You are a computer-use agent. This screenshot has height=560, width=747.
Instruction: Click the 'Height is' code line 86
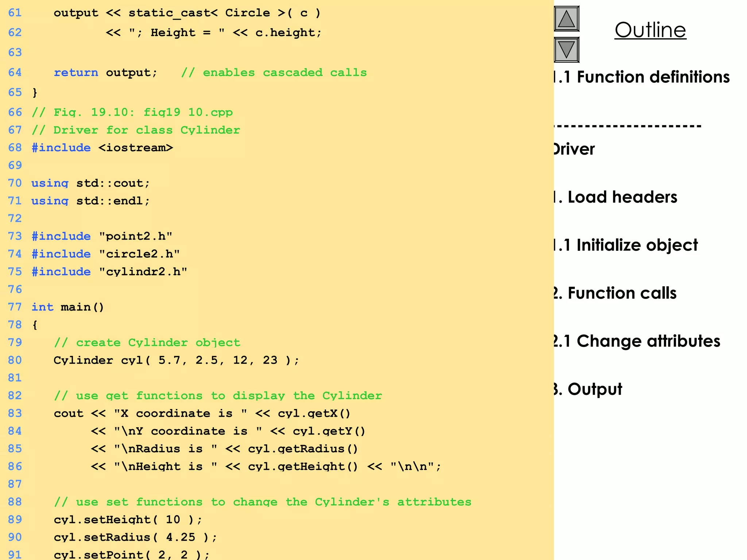pos(266,467)
